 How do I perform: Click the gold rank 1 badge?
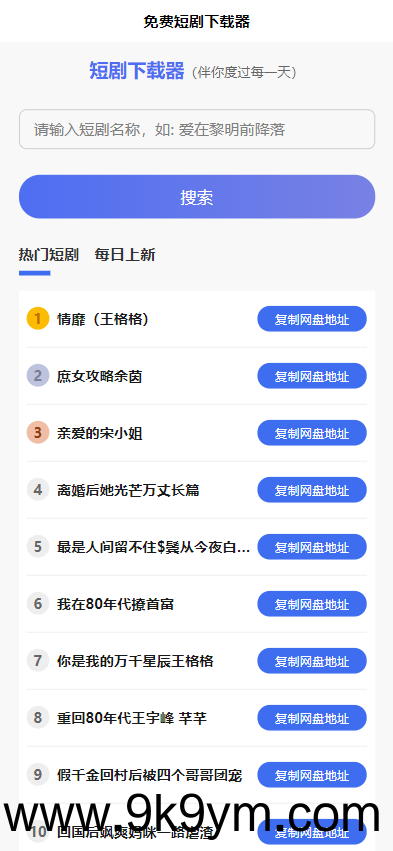click(38, 319)
